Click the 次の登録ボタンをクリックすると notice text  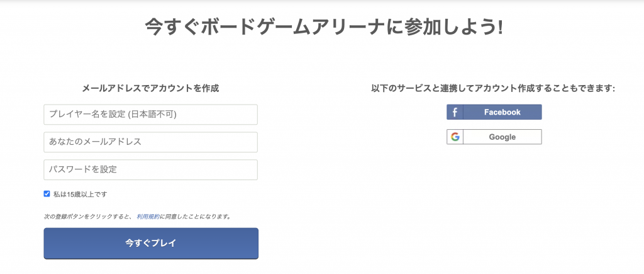[88, 217]
